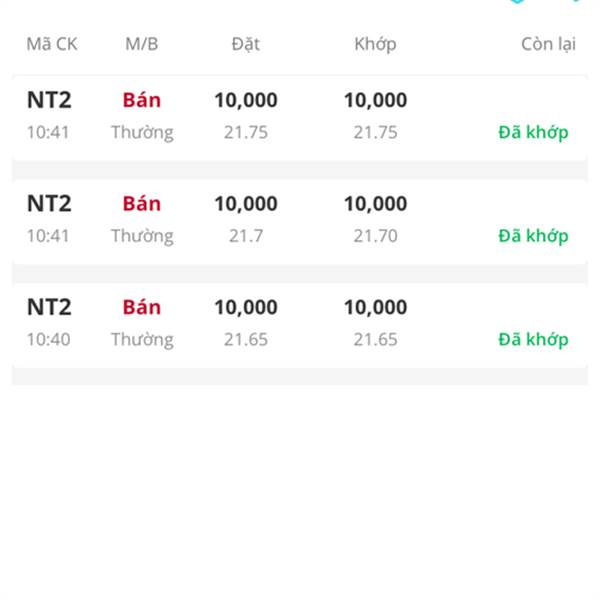
Task: Select the Khớp column header
Action: (375, 44)
